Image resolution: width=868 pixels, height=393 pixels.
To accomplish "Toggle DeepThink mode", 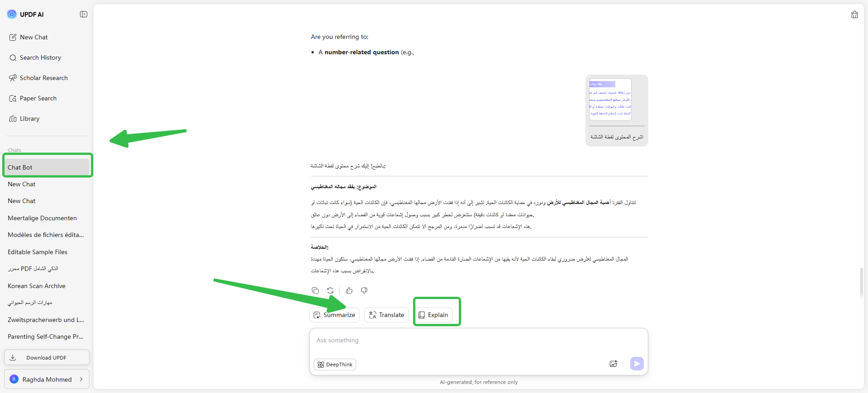I will [335, 365].
